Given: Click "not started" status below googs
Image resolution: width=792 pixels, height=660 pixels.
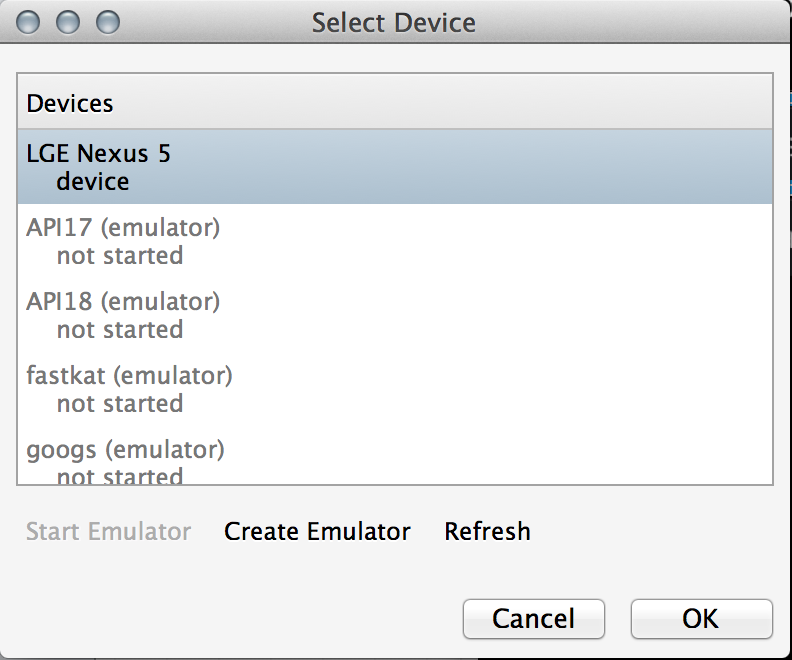Looking at the screenshot, I should point(120,477).
